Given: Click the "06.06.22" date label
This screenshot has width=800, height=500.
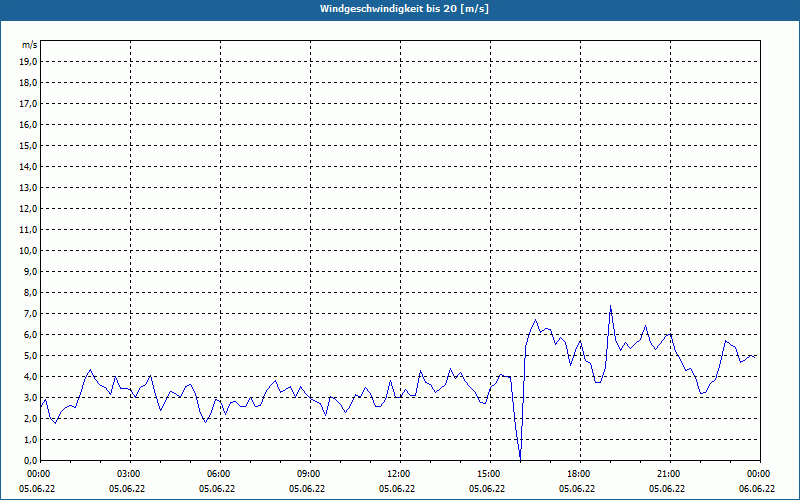Looking at the screenshot, I should 757,488.
